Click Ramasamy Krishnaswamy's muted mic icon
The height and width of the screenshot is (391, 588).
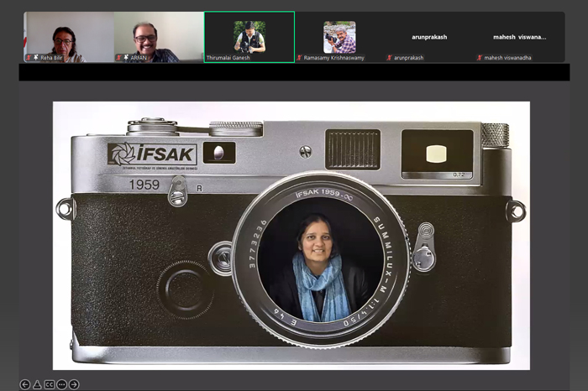299,58
